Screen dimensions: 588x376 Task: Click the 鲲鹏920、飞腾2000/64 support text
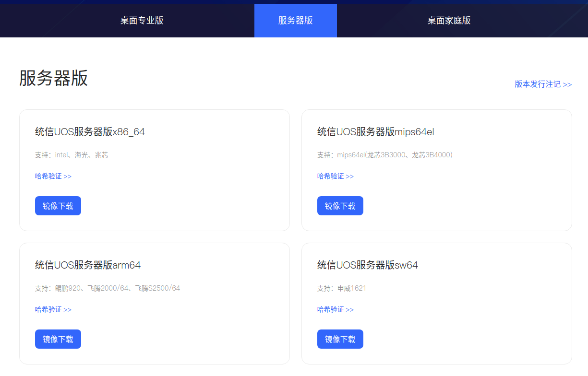click(x=108, y=288)
